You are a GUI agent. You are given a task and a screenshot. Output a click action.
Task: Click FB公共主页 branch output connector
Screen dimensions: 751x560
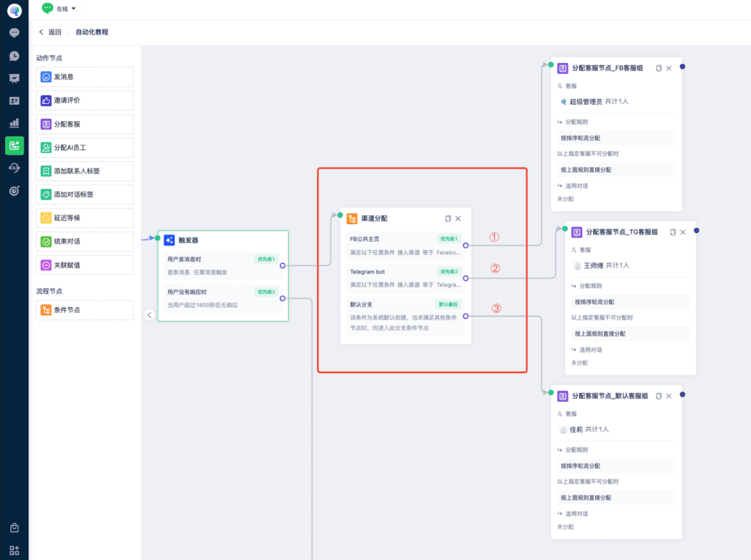[x=466, y=246]
